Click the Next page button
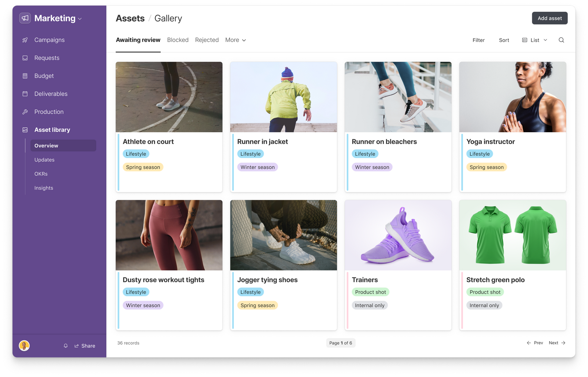Viewport: 588px width, 377px height. tap(557, 343)
